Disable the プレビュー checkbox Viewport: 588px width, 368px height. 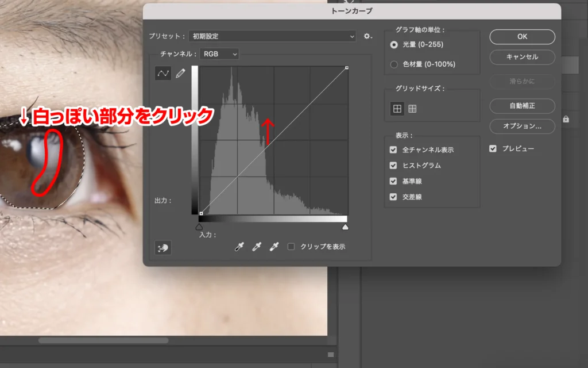pos(493,149)
